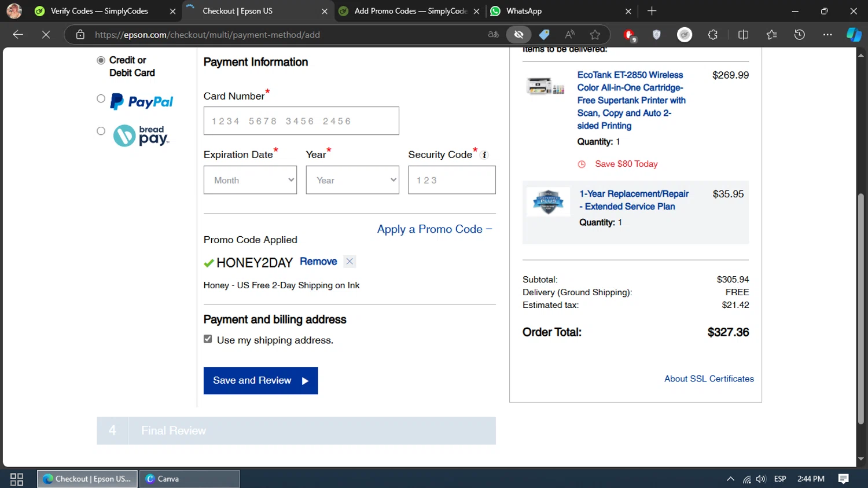This screenshot has height=488, width=868.
Task: Stop loading the page
Action: click(46, 35)
